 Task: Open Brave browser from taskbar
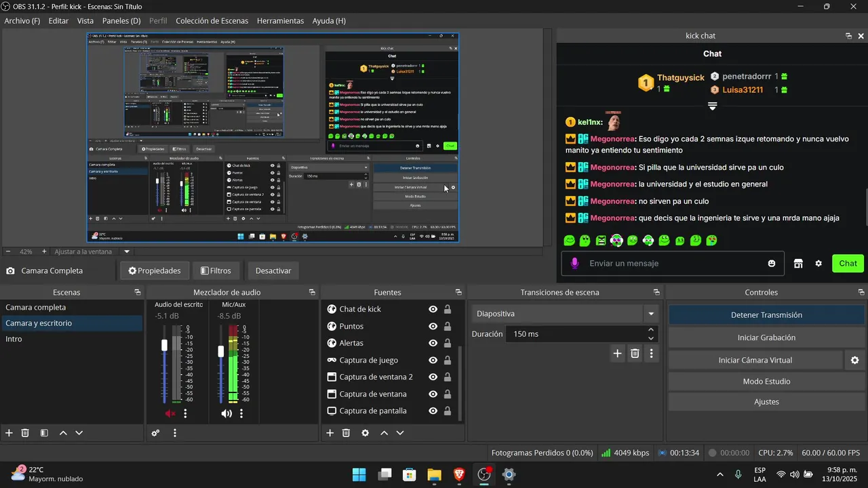click(x=459, y=474)
